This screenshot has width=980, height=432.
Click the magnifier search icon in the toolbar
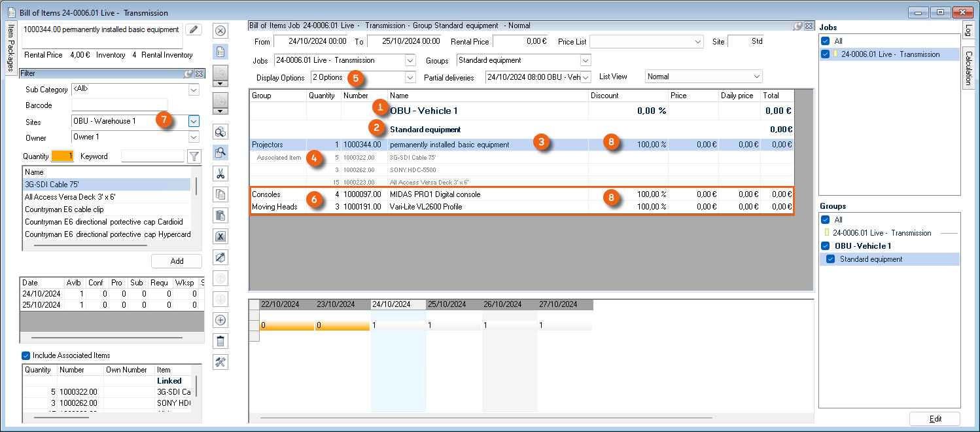point(220,153)
